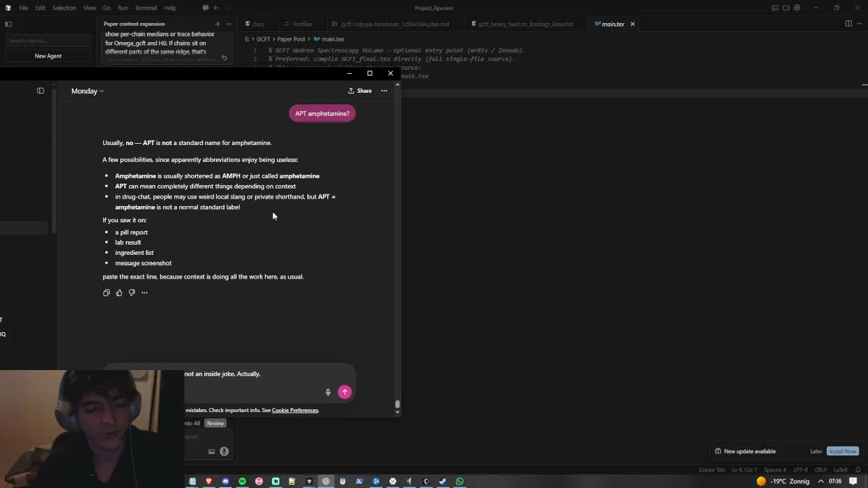Image resolution: width=868 pixels, height=488 pixels.
Task: Give the response a thumbs down
Action: point(132,293)
